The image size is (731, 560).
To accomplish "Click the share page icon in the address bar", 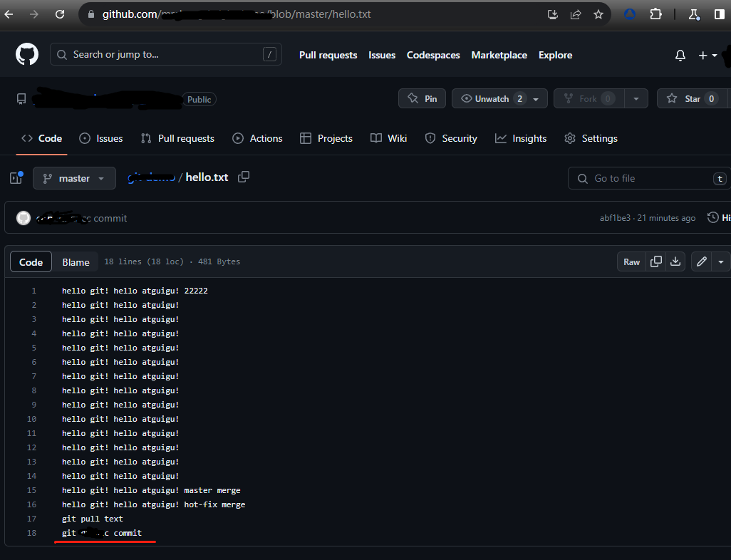I will point(576,14).
